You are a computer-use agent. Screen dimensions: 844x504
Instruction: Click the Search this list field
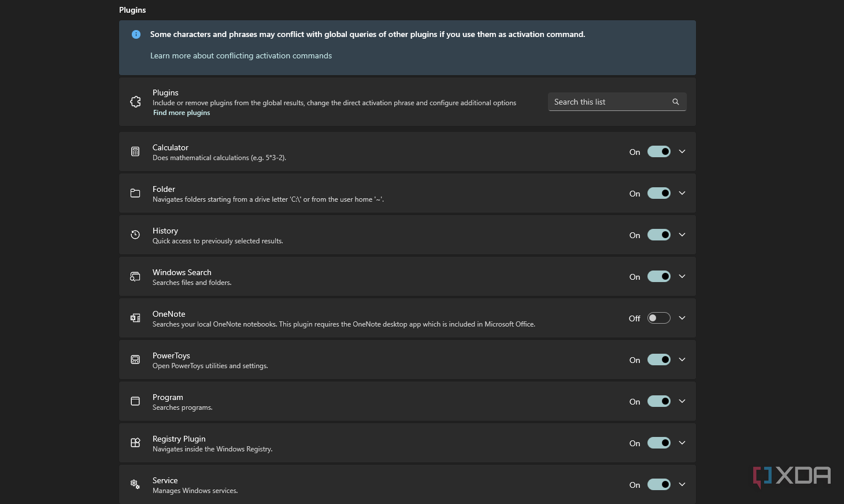point(617,102)
